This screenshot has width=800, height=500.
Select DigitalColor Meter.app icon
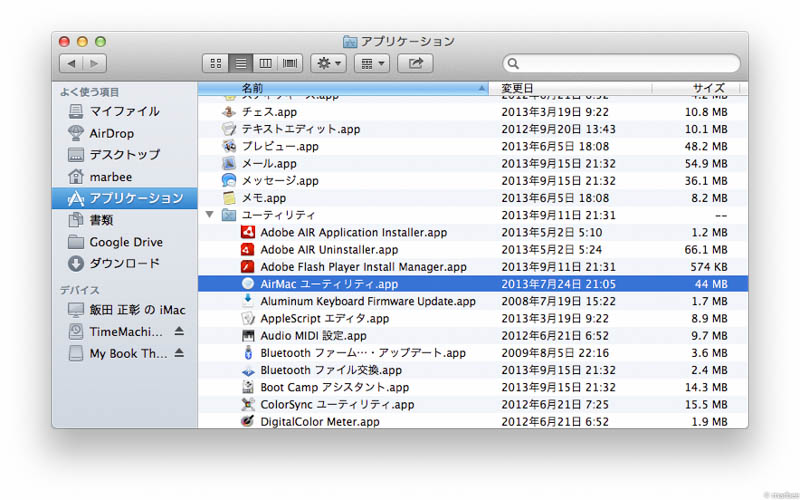click(x=247, y=421)
